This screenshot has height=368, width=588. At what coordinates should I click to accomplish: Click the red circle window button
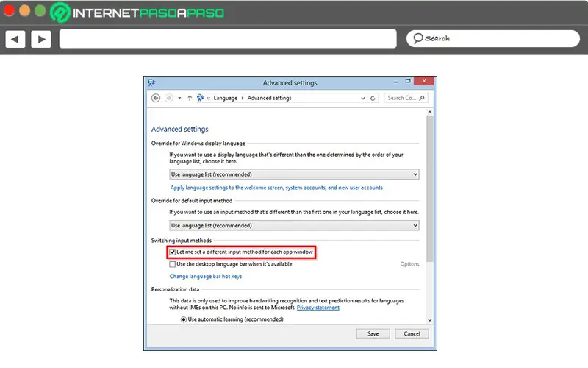click(x=9, y=10)
